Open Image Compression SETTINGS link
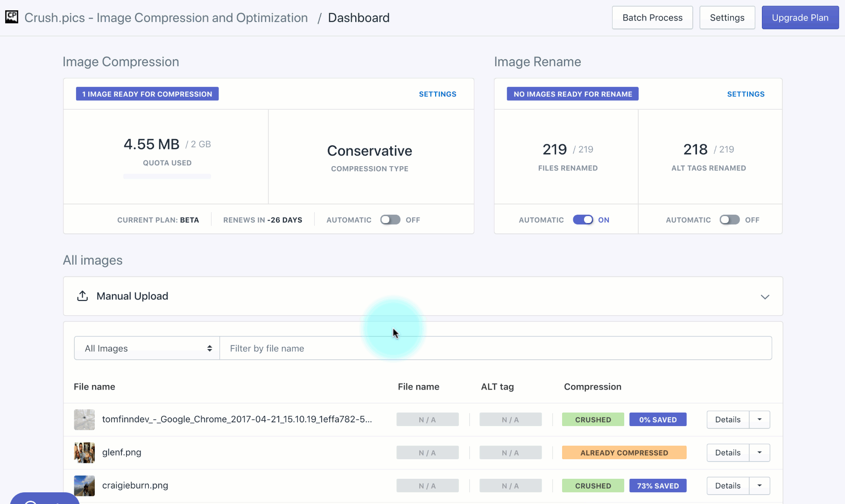The image size is (845, 504). [437, 94]
